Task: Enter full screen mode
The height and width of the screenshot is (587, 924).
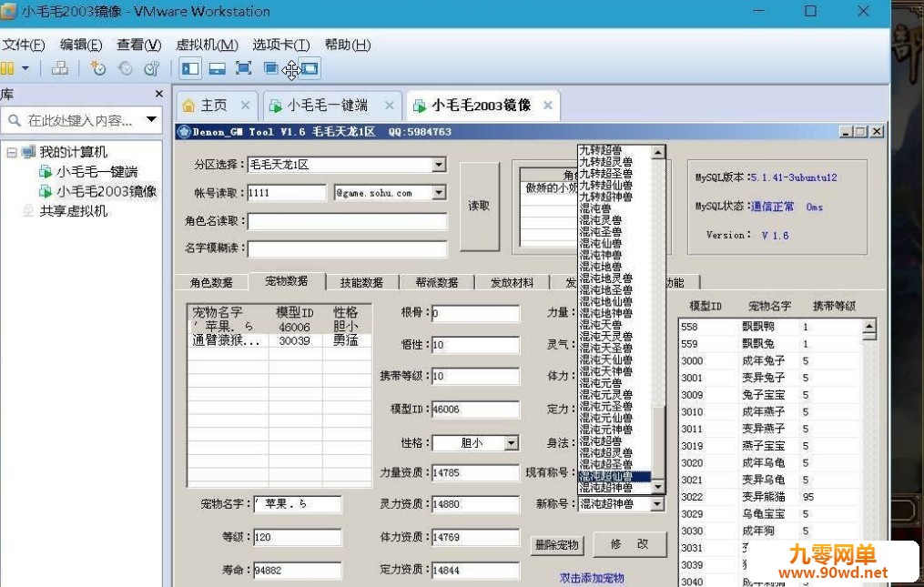Action: click(x=243, y=68)
